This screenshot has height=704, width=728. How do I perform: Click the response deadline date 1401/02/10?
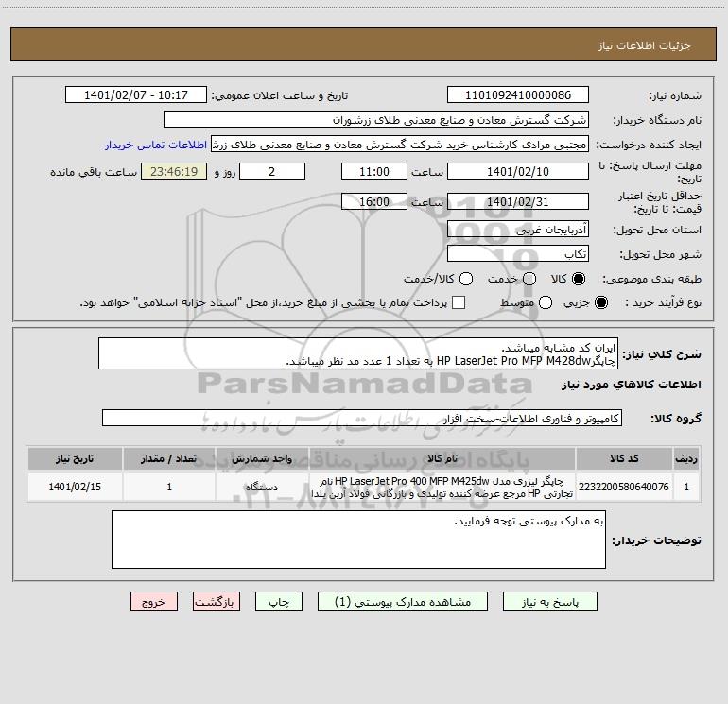click(x=518, y=171)
